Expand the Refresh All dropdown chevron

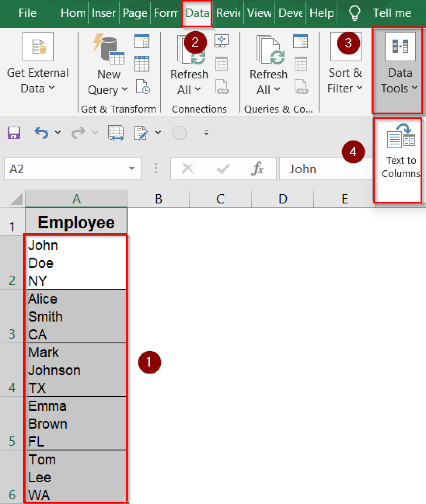pos(197,89)
